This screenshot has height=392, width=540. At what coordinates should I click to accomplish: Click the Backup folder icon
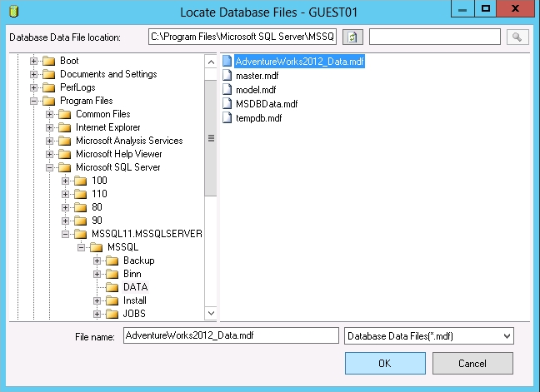[112, 261]
